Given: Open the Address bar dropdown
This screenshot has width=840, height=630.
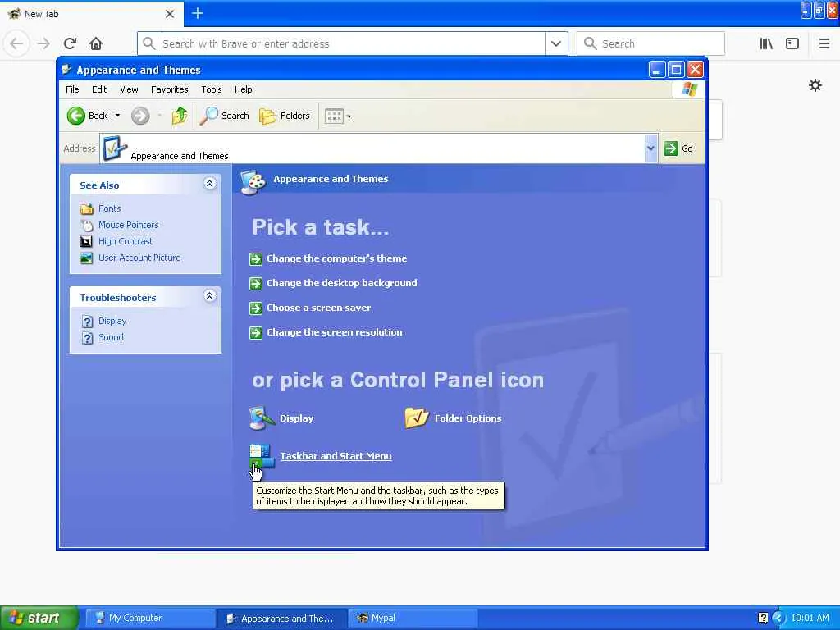Looking at the screenshot, I should coord(651,148).
